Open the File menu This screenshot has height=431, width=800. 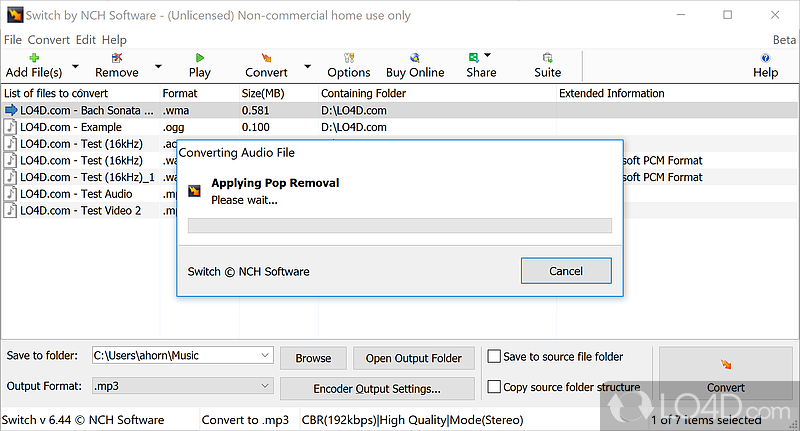pyautogui.click(x=12, y=40)
